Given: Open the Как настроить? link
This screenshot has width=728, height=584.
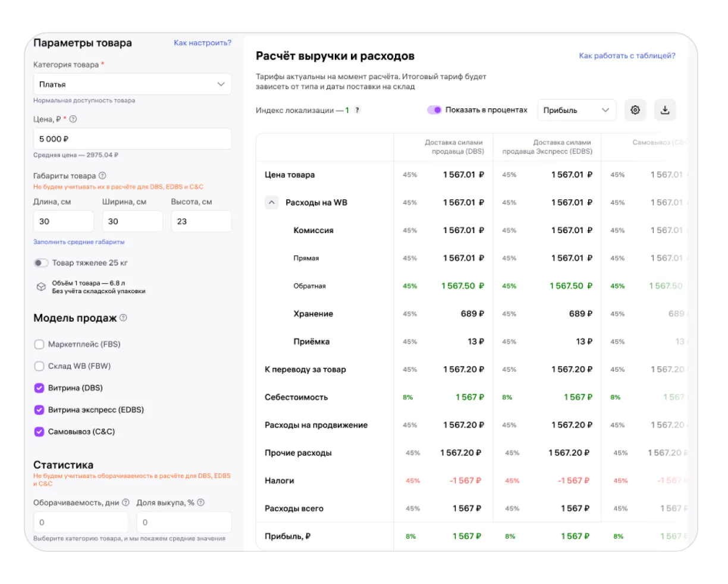Looking at the screenshot, I should [202, 43].
